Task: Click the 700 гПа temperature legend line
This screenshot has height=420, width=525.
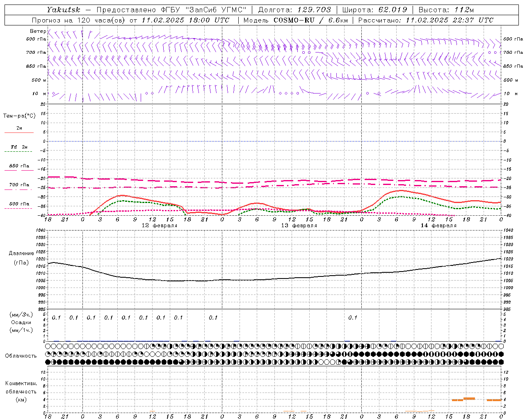Action: [19, 189]
